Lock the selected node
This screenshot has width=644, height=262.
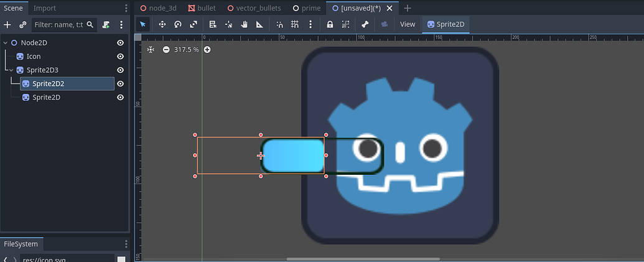pos(330,25)
